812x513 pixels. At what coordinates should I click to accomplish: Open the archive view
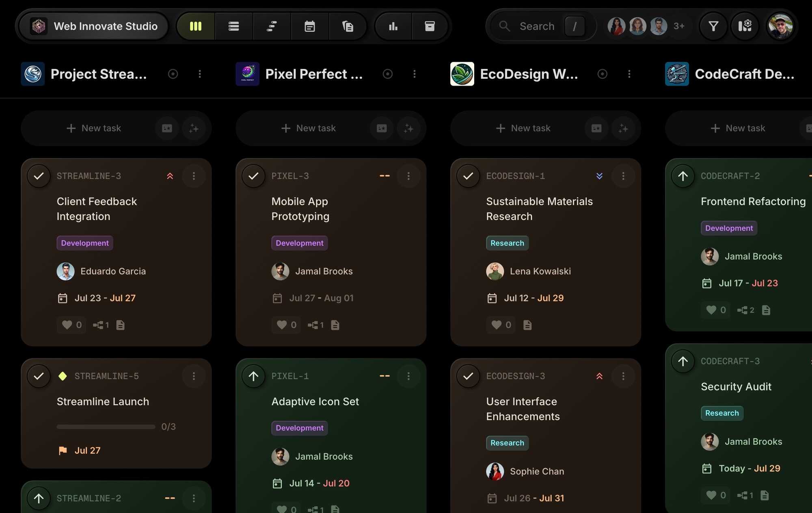(430, 26)
